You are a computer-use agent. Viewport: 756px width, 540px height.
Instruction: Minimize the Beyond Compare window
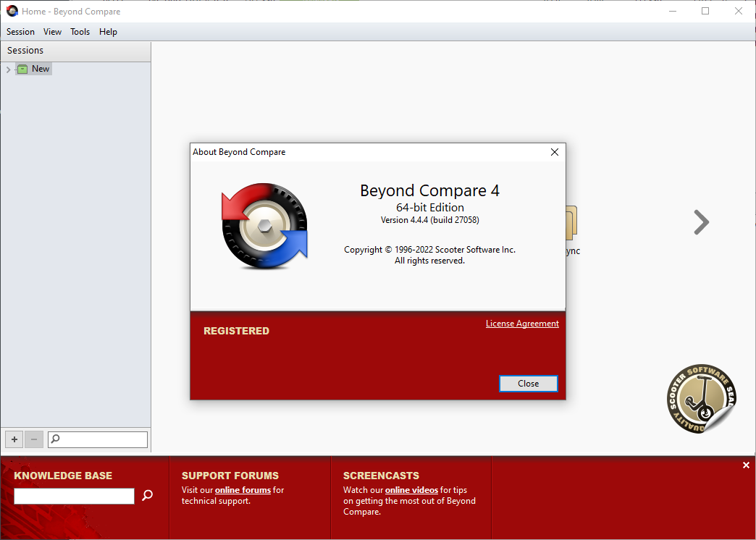(673, 11)
